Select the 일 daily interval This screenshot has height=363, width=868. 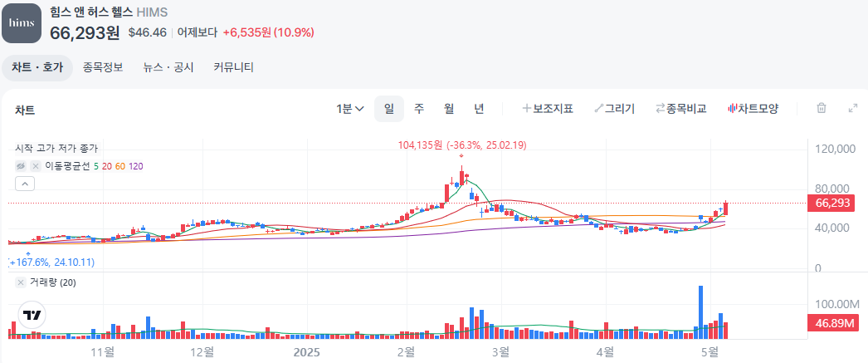click(389, 109)
